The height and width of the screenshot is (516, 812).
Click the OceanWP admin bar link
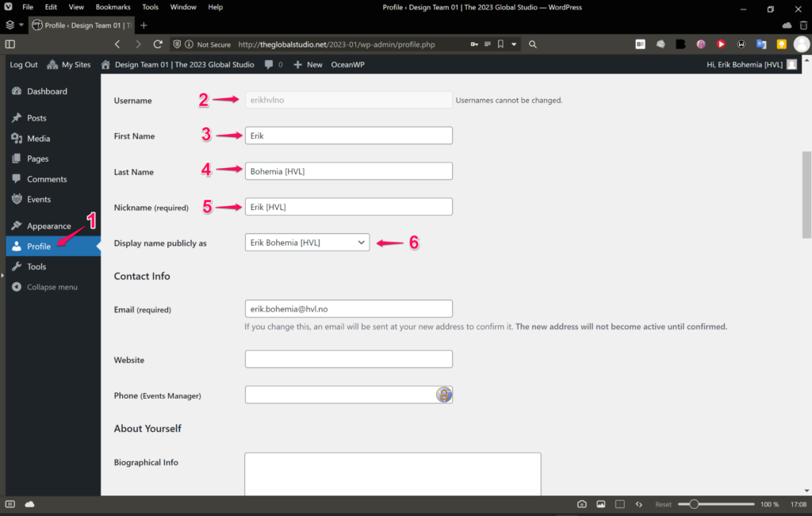coord(347,65)
